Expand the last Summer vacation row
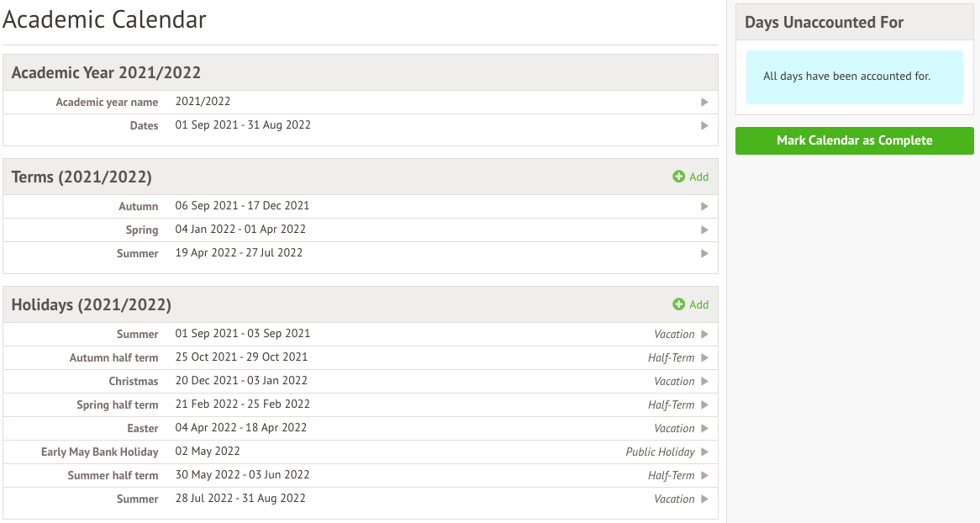 [704, 499]
